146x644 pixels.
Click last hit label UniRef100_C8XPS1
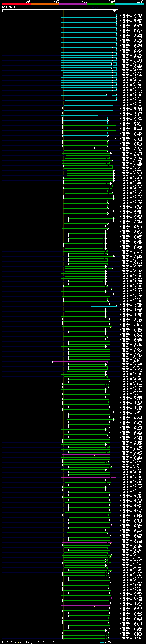(x=131, y=638)
